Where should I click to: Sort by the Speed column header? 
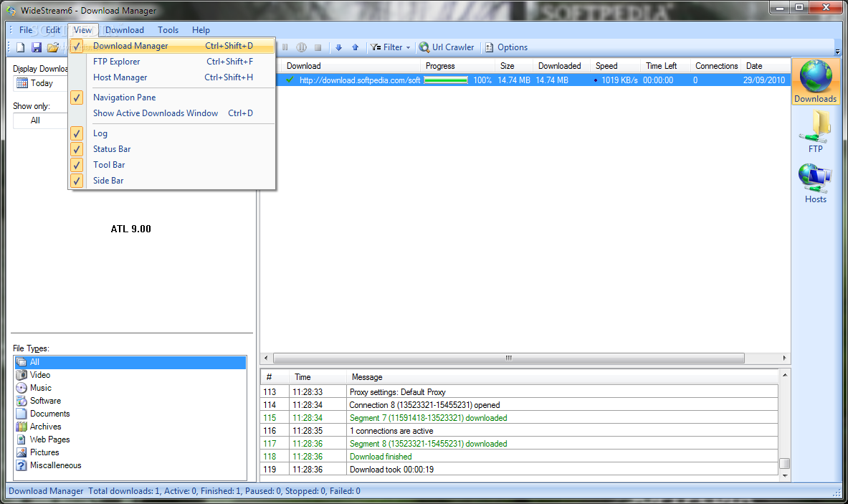click(x=616, y=66)
